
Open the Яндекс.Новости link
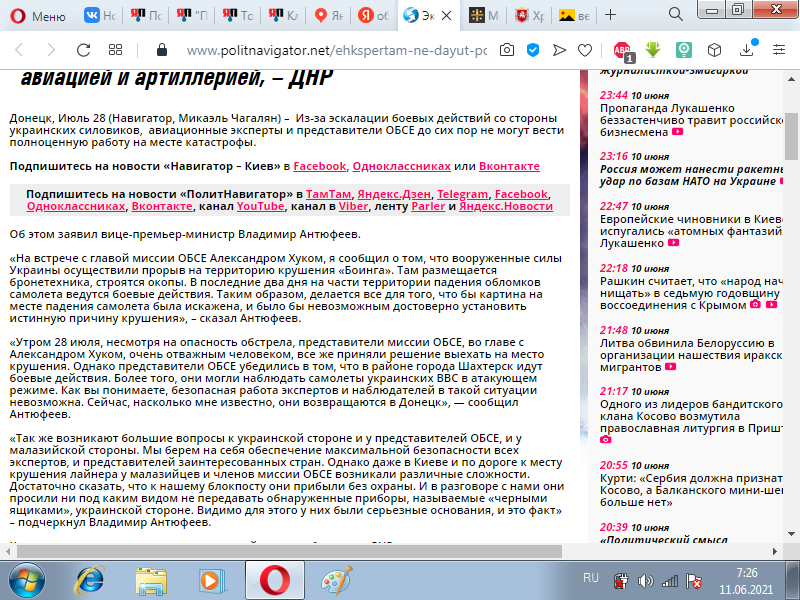(506, 206)
